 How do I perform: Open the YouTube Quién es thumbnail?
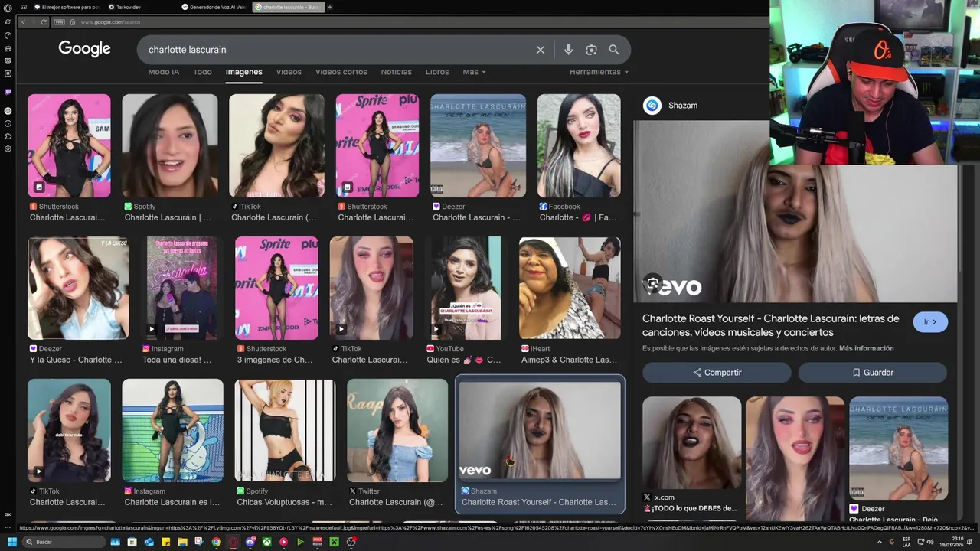465,288
